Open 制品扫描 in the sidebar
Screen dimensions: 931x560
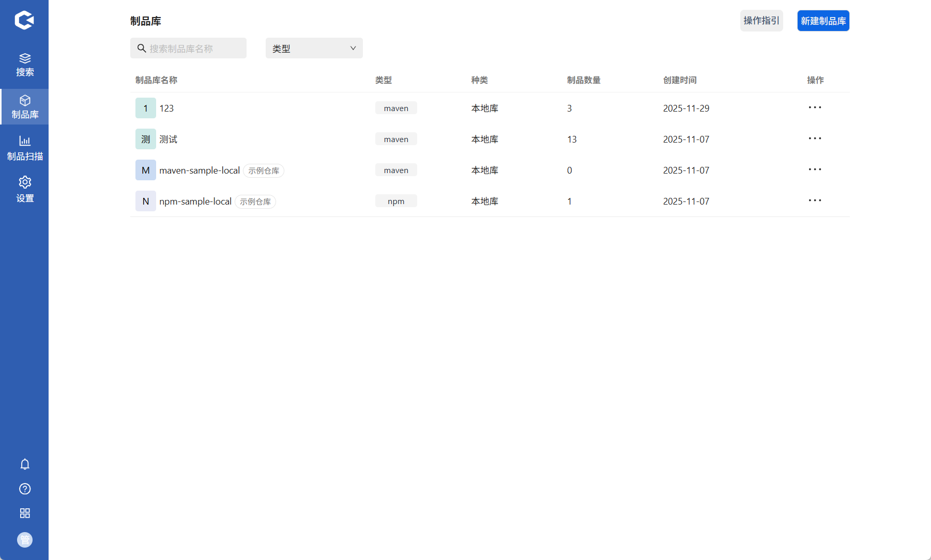25,148
